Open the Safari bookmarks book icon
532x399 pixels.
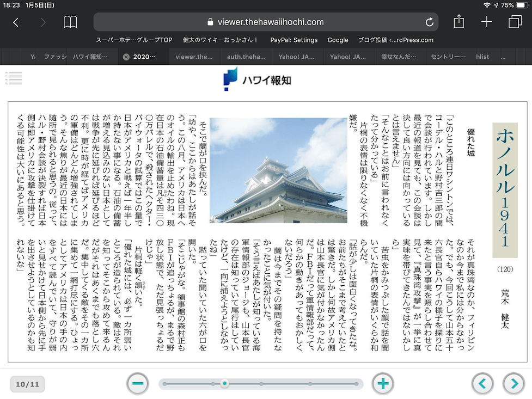pos(70,22)
